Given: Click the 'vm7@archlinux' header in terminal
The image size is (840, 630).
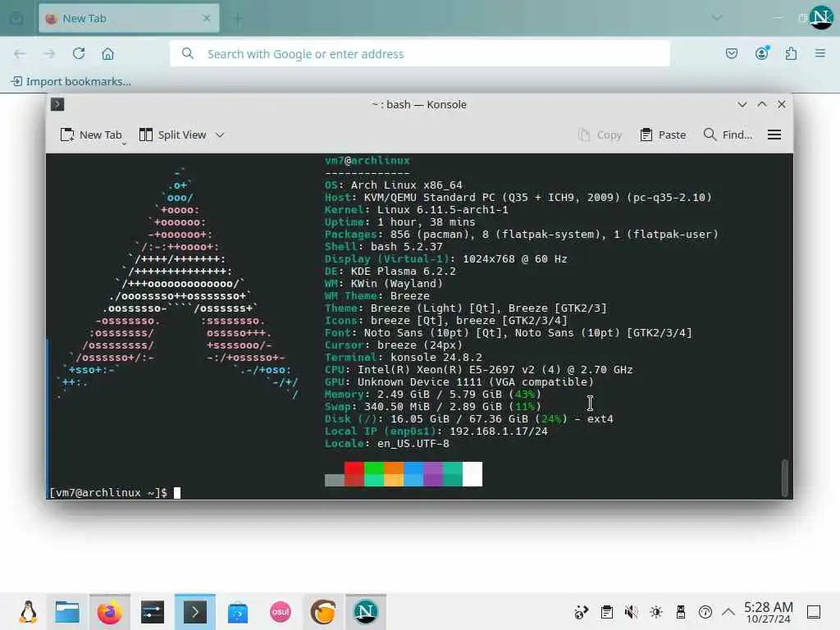Looking at the screenshot, I should (367, 160).
